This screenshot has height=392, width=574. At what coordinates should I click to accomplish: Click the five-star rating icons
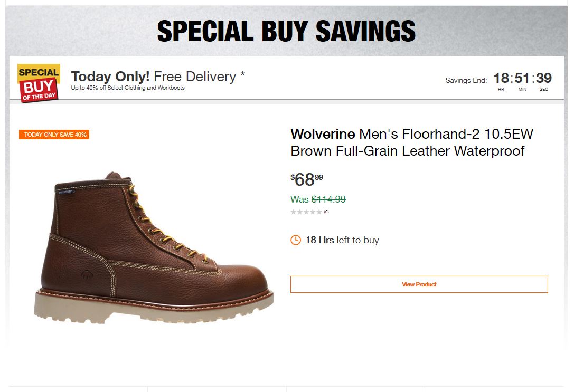(306, 212)
